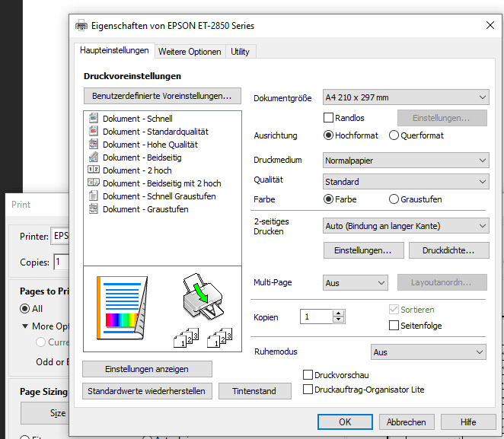This screenshot has height=439, width=504.
Task: Click the Dokument - Hohe Qualität preset icon
Action: (93, 144)
